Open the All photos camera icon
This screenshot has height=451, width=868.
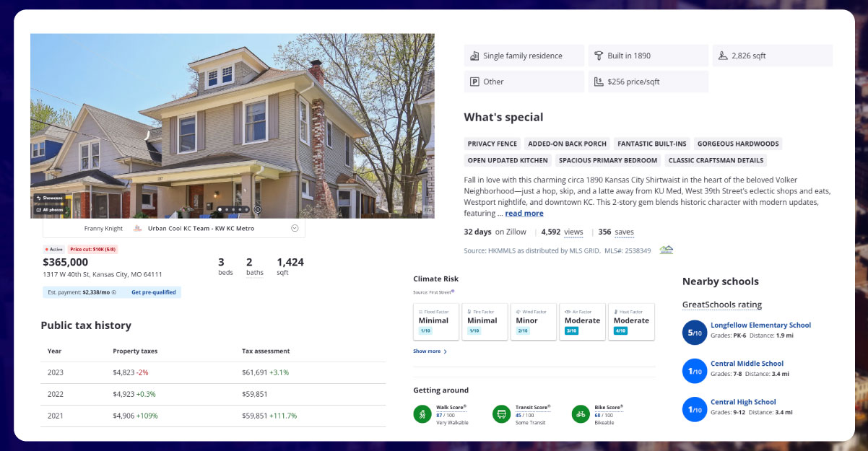39,209
